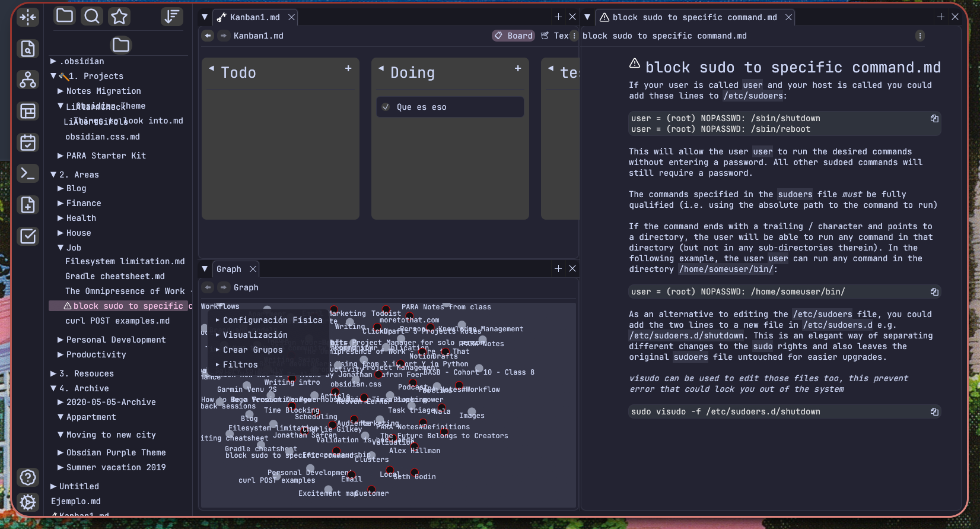The width and height of the screenshot is (980, 529).
Task: Select the "Seth Godin" graph node
Action: [415, 473]
